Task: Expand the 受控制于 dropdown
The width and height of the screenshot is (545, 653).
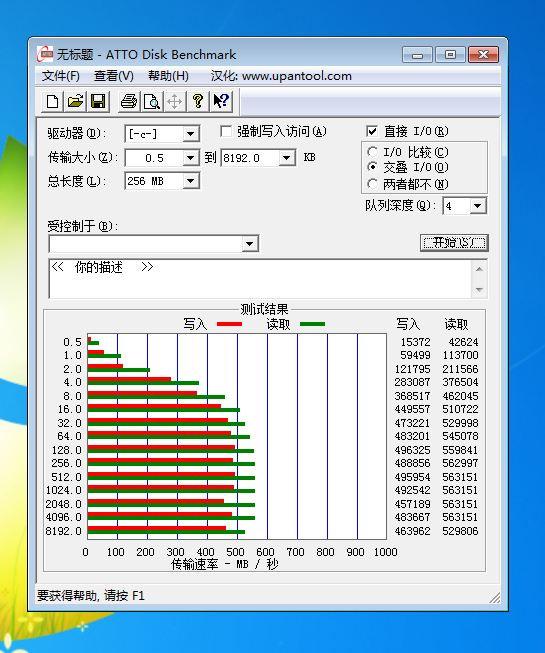Action: (249, 244)
